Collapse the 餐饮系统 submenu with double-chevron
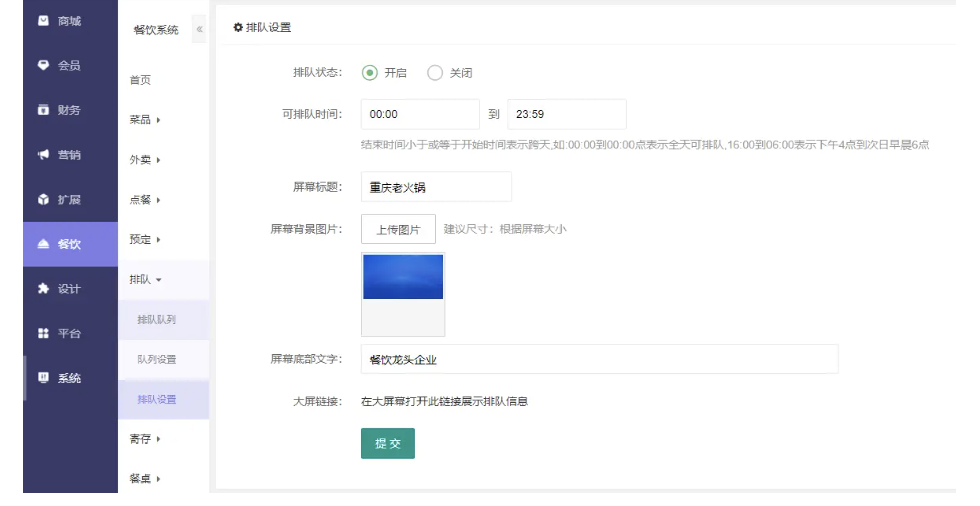 pyautogui.click(x=200, y=29)
